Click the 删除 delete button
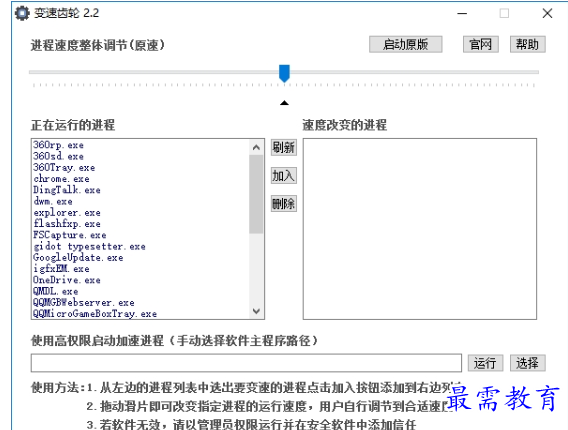Viewport: 568px width, 430px height. pyautogui.click(x=284, y=203)
